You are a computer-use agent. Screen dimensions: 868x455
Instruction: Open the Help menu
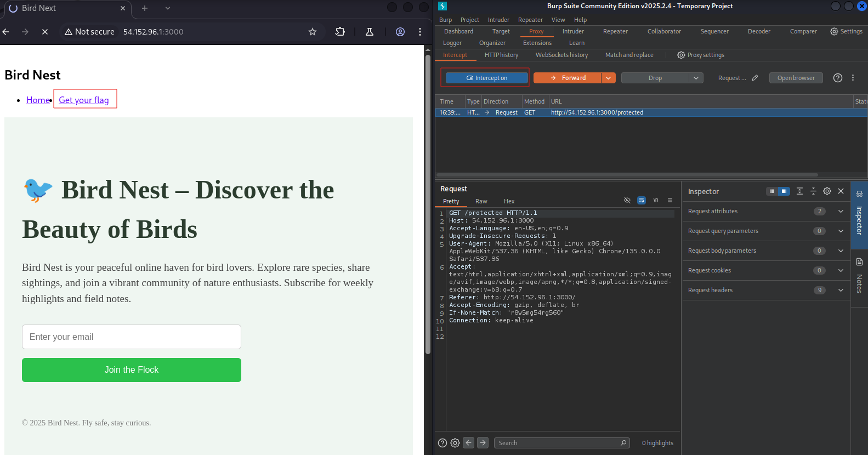(580, 20)
